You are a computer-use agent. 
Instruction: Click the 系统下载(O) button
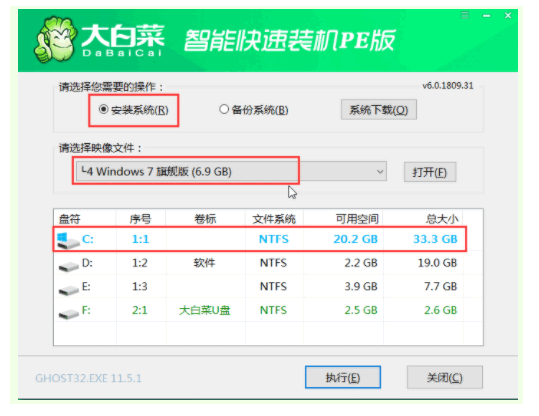(x=379, y=110)
